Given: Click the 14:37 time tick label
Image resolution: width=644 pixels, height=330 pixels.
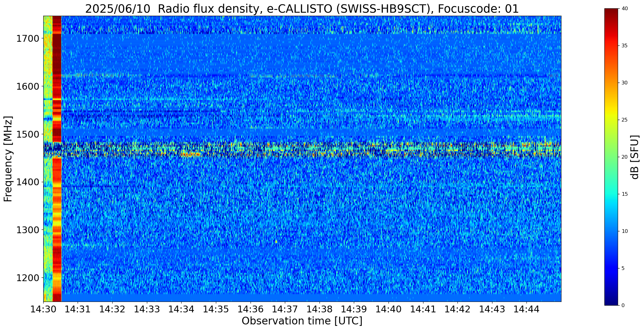Looking at the screenshot, I should pos(285,309).
